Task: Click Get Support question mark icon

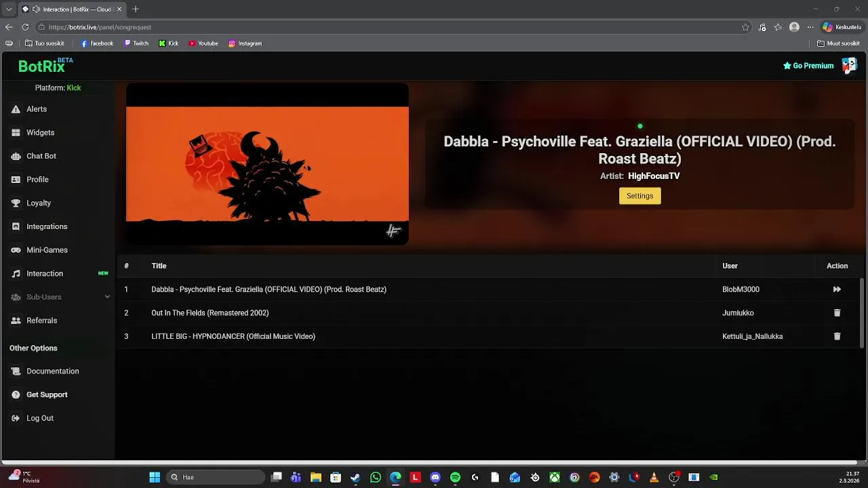Action: coord(16,394)
